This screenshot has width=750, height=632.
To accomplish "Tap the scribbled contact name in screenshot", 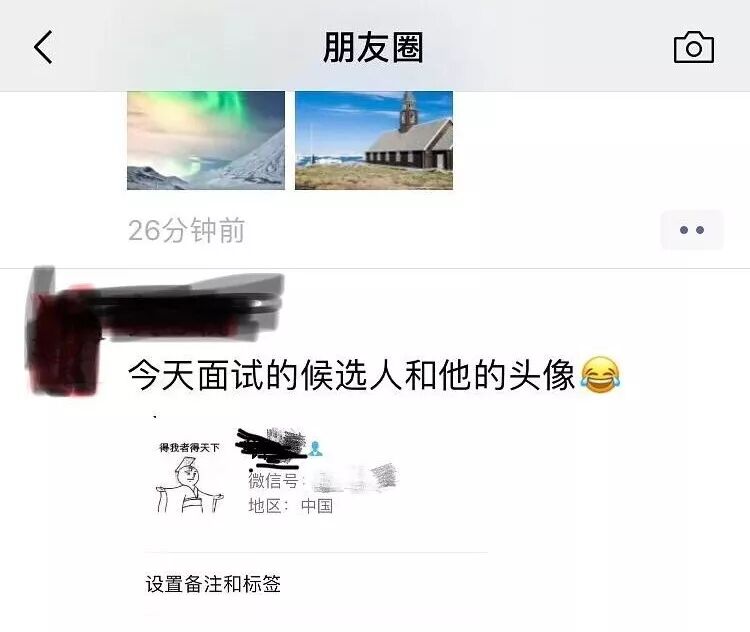I will [x=272, y=447].
